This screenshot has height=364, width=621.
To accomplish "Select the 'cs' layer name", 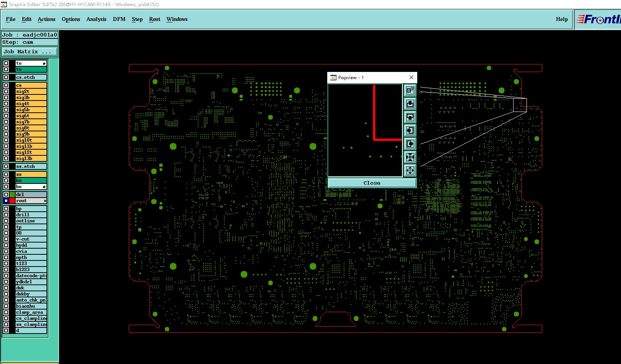I will pos(31,85).
